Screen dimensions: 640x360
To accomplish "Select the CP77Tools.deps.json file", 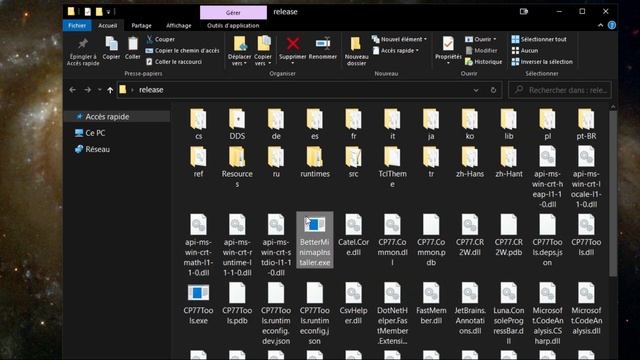I will 547,241.
